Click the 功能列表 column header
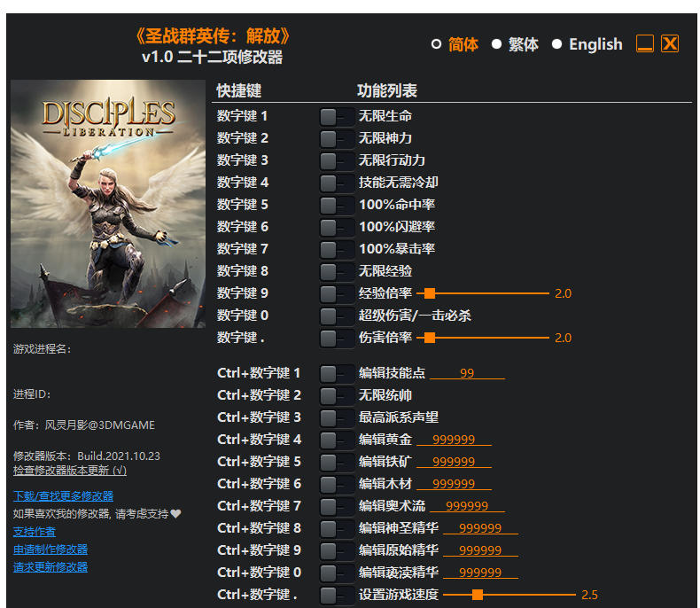The width and height of the screenshot is (700, 608). coord(387,90)
